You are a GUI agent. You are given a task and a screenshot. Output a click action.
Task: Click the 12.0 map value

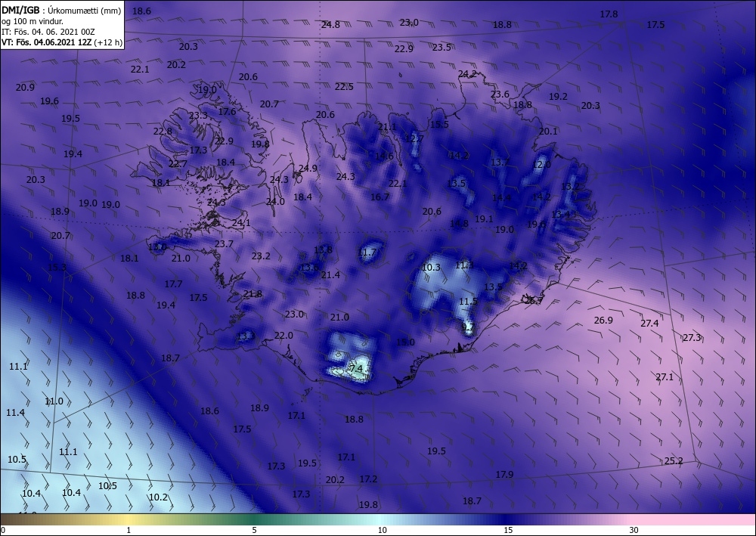(542, 164)
